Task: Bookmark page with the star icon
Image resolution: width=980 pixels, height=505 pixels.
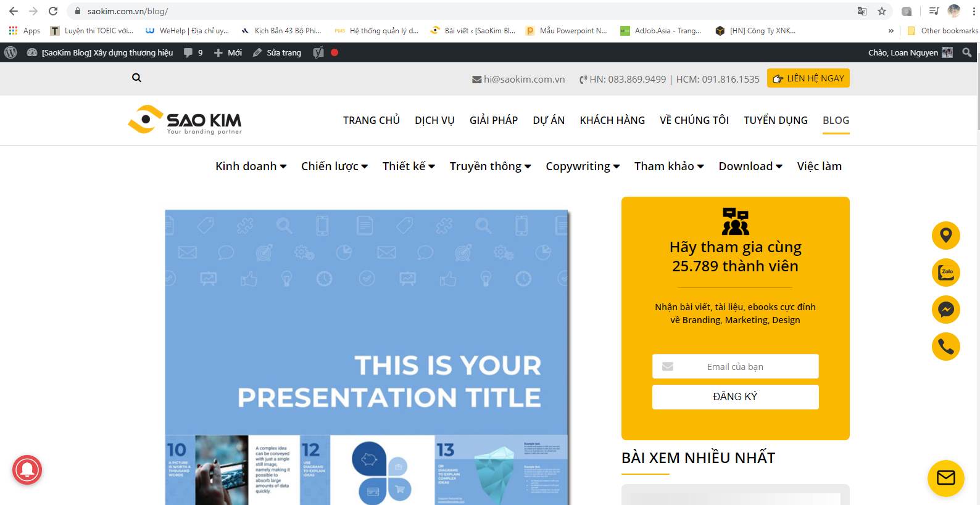Action: (x=882, y=11)
